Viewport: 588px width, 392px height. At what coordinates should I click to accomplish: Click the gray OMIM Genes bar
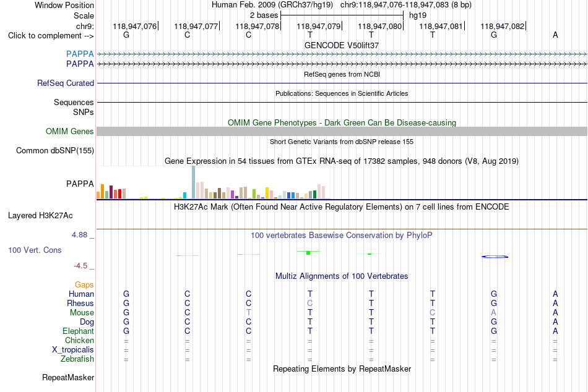(342, 132)
